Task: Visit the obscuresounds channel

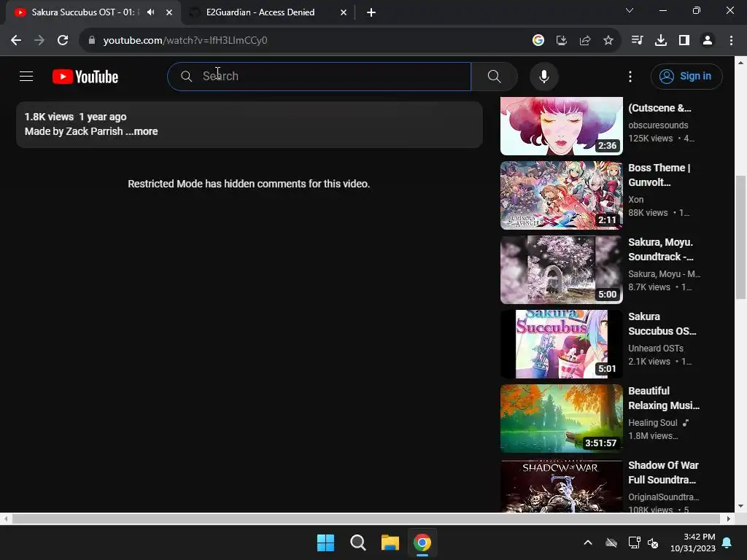Action: click(x=658, y=125)
